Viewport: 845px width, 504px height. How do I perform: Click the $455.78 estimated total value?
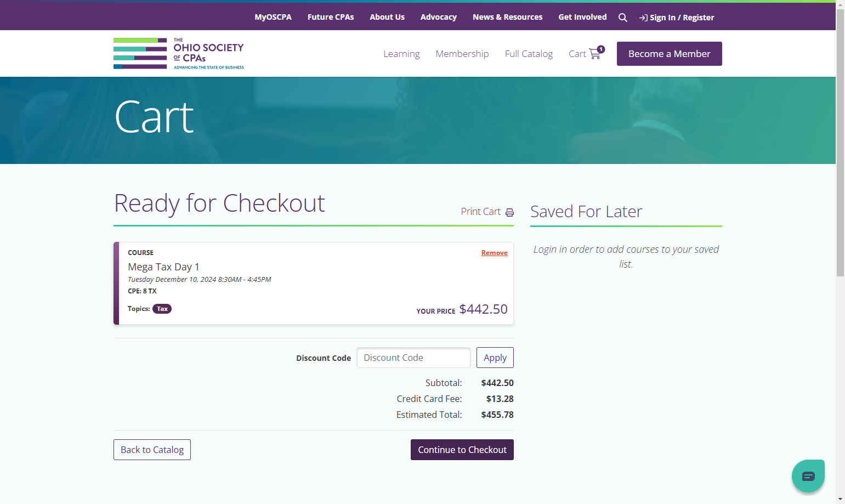[497, 415]
